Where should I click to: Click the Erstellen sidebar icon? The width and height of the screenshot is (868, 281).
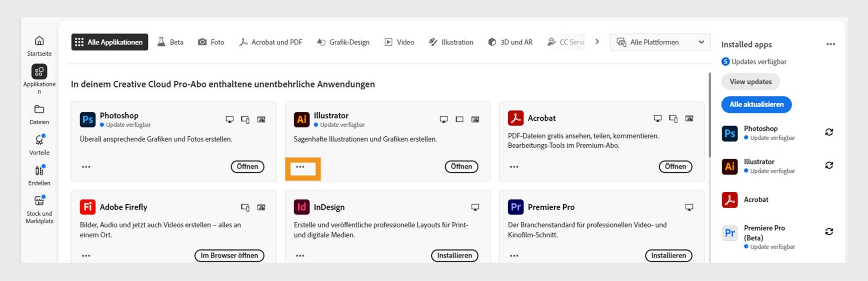pyautogui.click(x=39, y=171)
